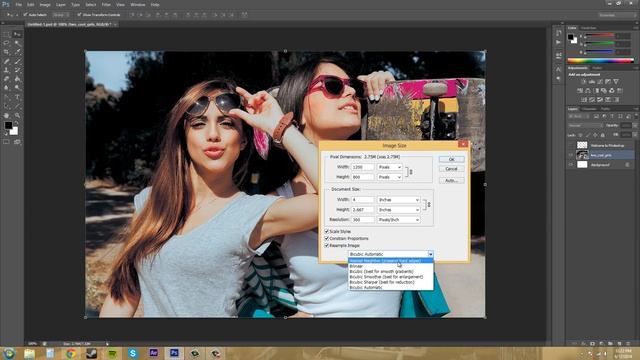Click the foreground color swatch in toolbox
This screenshot has width=640, height=360.
(x=8, y=125)
